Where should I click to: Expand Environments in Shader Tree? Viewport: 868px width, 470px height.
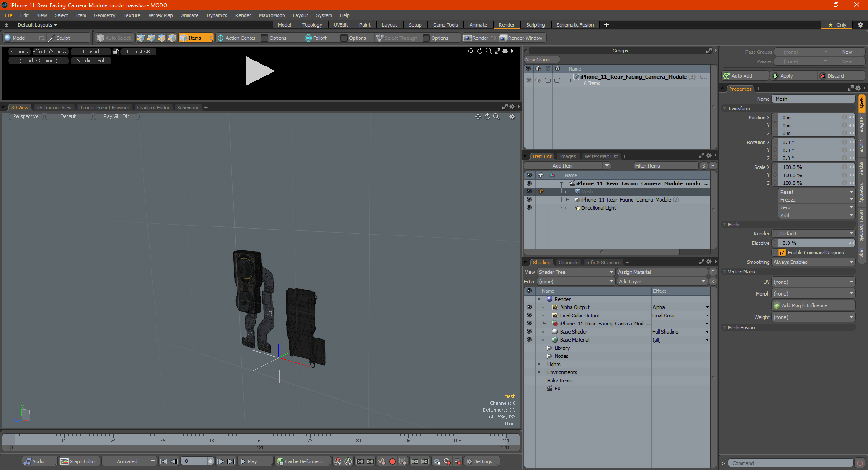coord(539,372)
